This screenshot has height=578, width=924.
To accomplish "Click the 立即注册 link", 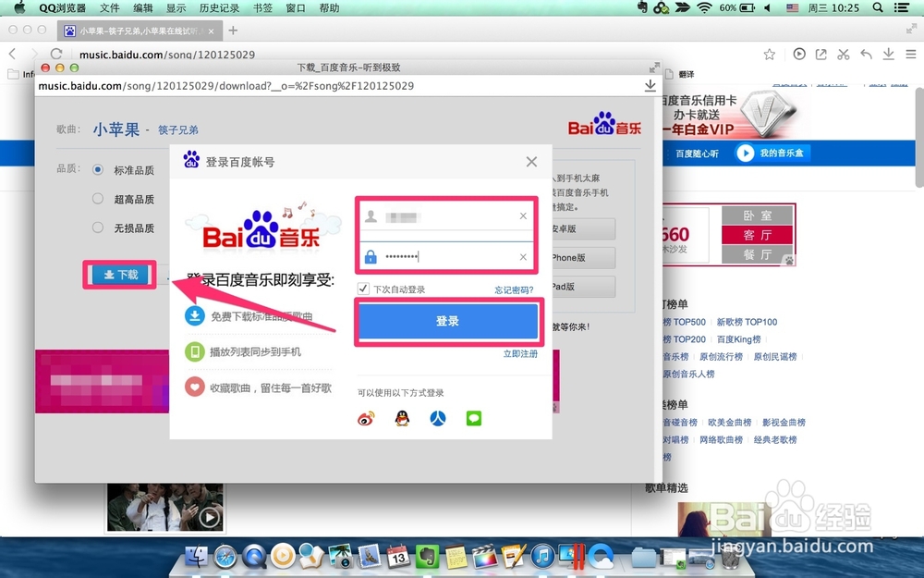I will [520, 354].
